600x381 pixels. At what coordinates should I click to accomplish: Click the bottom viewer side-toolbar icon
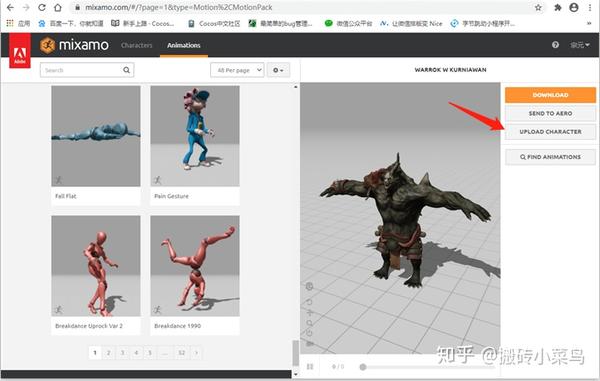coord(310,344)
